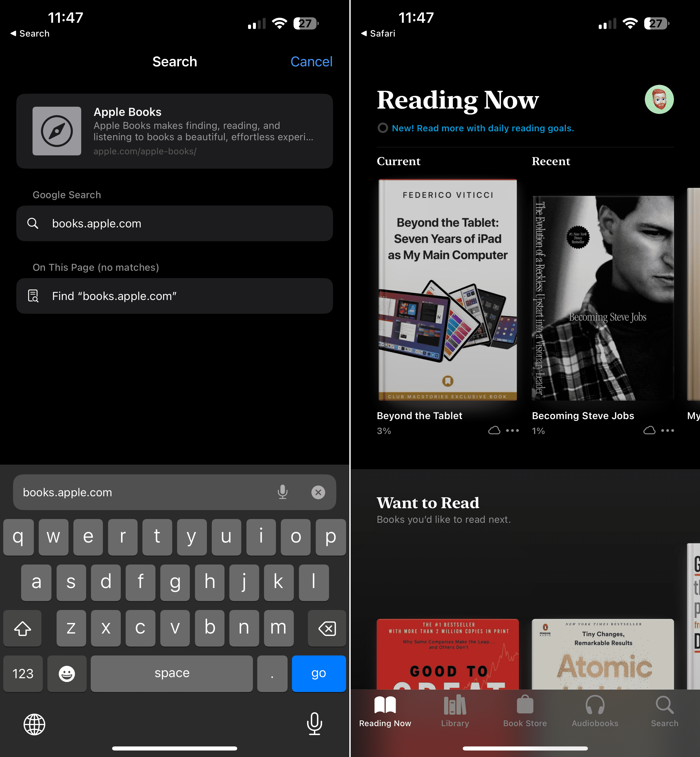This screenshot has width=700, height=757.
Task: Open the Good to Great book cover
Action: point(448,654)
